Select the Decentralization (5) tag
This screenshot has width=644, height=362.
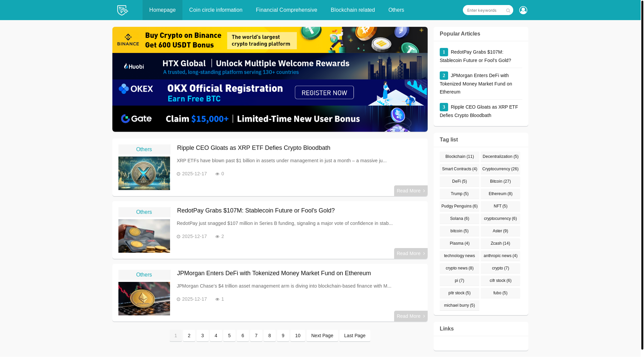coord(500,157)
